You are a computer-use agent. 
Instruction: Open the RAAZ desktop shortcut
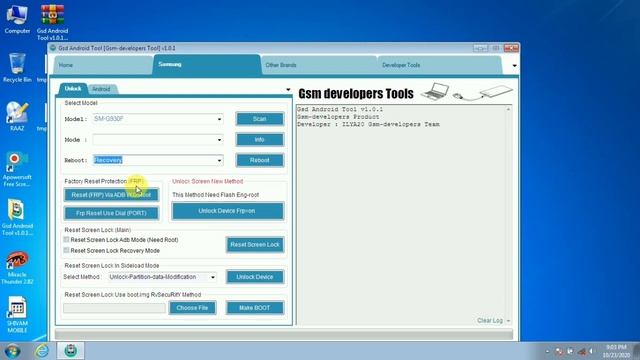pyautogui.click(x=17, y=116)
